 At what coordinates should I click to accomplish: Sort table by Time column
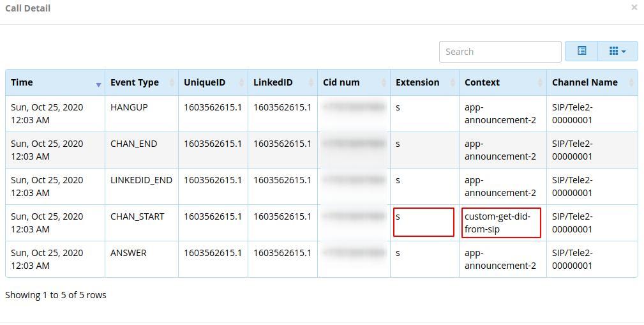coord(55,82)
